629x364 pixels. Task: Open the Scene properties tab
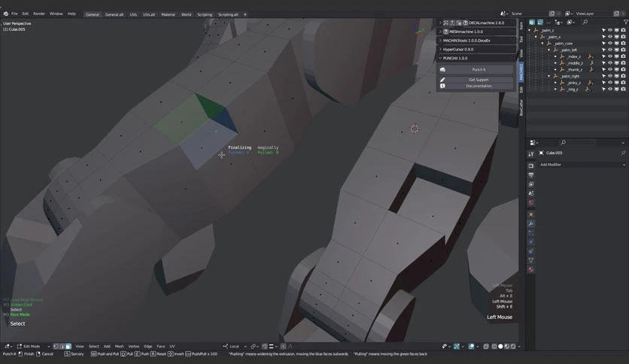tap(530, 193)
